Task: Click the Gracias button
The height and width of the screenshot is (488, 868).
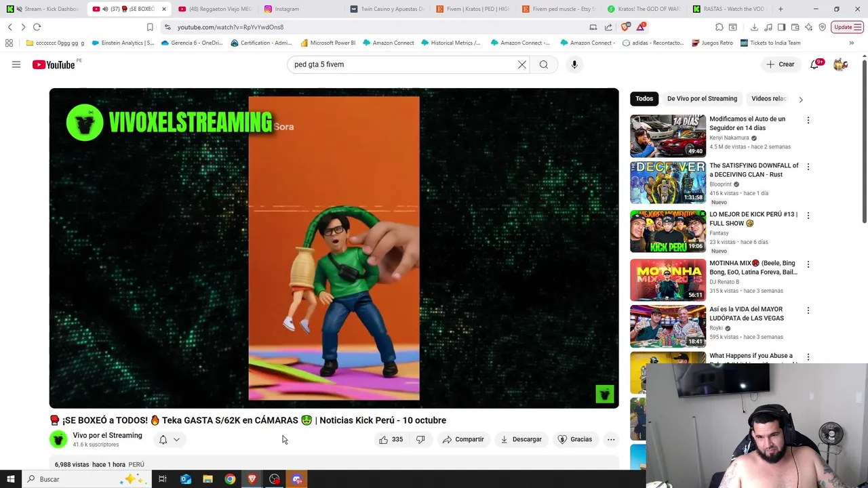Action: (575, 439)
